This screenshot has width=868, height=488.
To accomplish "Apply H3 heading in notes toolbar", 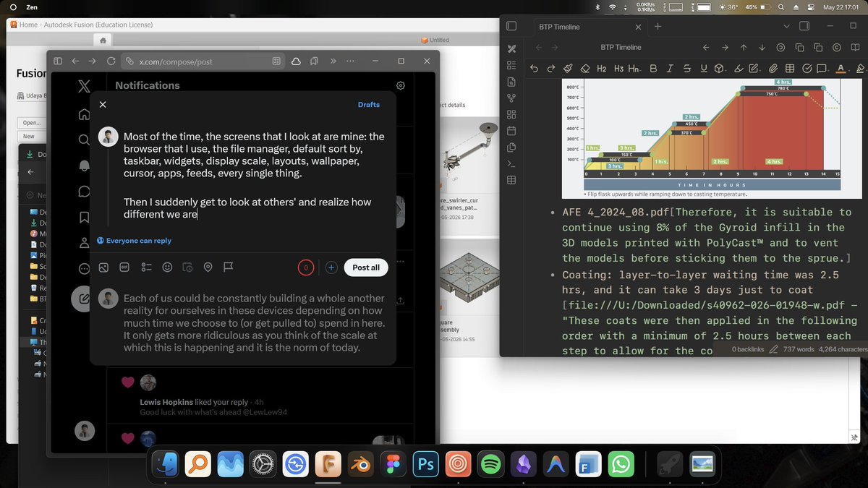I will 618,69.
